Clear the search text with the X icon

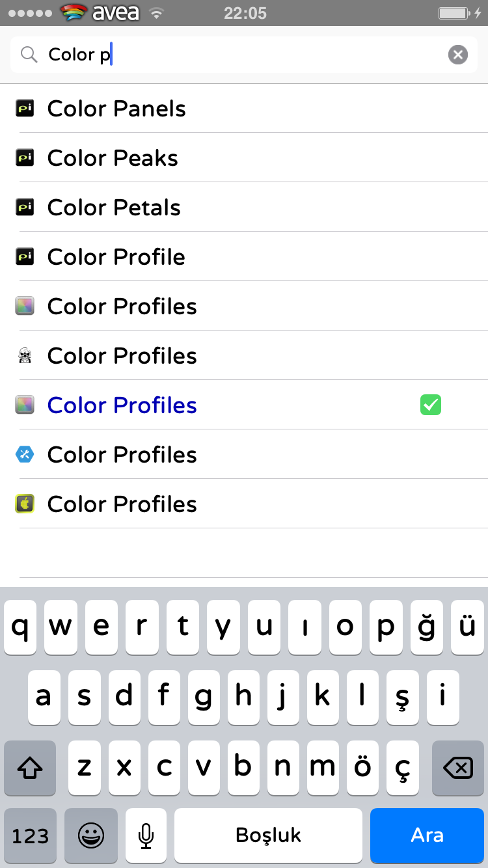tap(458, 55)
